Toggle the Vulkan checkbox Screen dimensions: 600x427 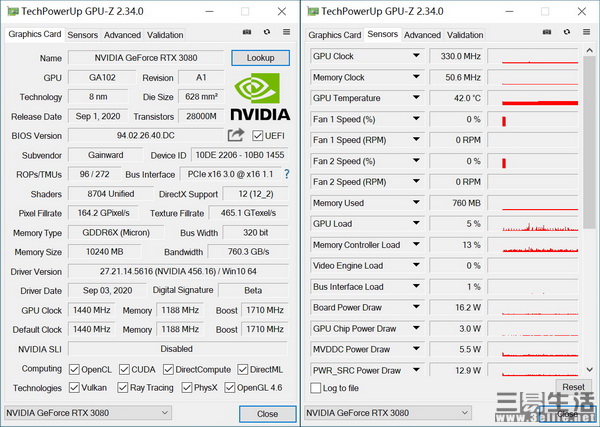click(x=74, y=388)
